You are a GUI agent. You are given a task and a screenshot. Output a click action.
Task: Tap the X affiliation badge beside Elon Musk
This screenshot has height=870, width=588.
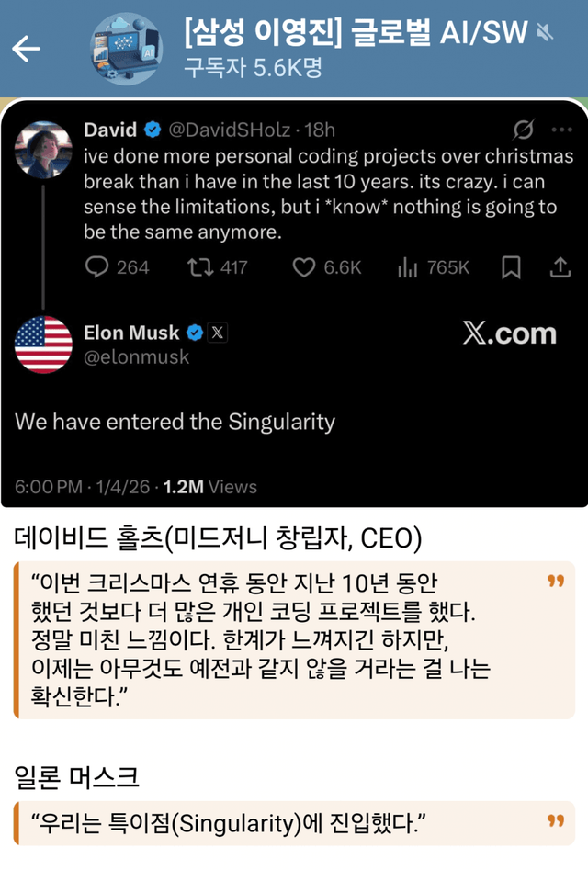pos(217,333)
